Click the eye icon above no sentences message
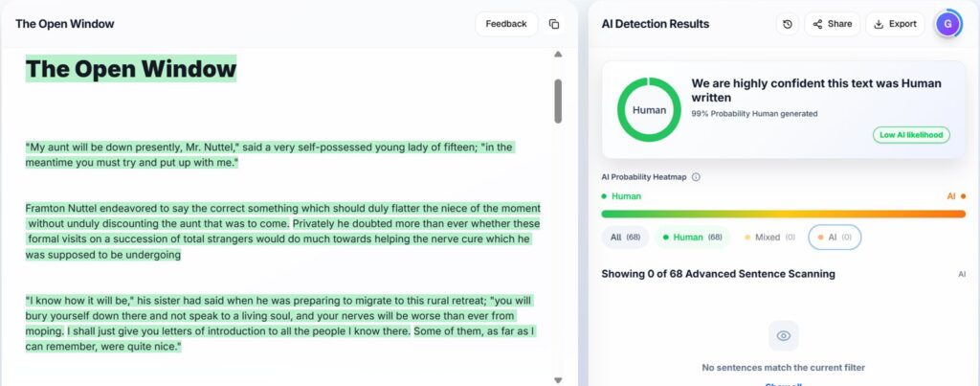 tap(783, 335)
